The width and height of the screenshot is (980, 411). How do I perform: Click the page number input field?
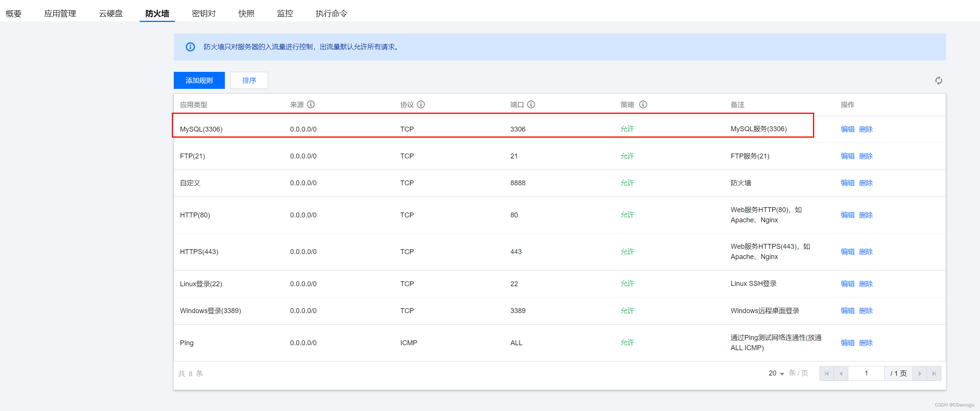click(866, 374)
